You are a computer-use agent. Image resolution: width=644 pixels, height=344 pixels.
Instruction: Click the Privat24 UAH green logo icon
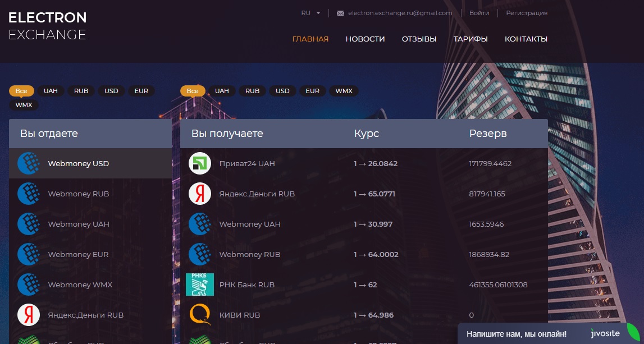199,164
